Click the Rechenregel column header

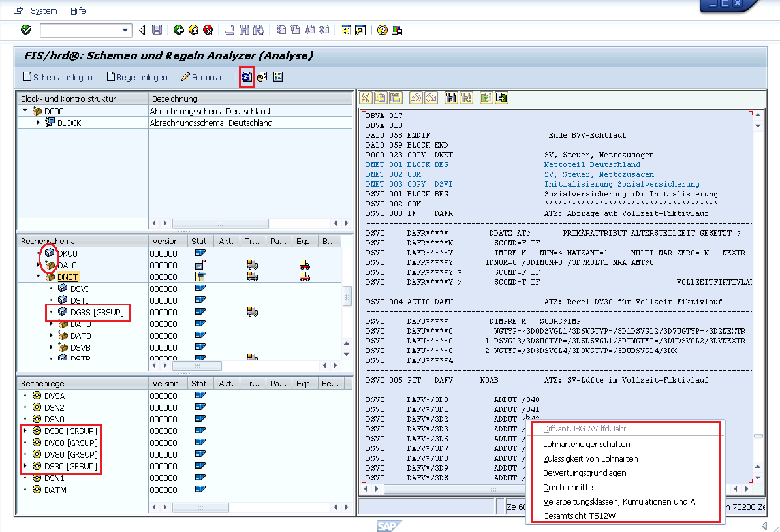[x=83, y=384]
